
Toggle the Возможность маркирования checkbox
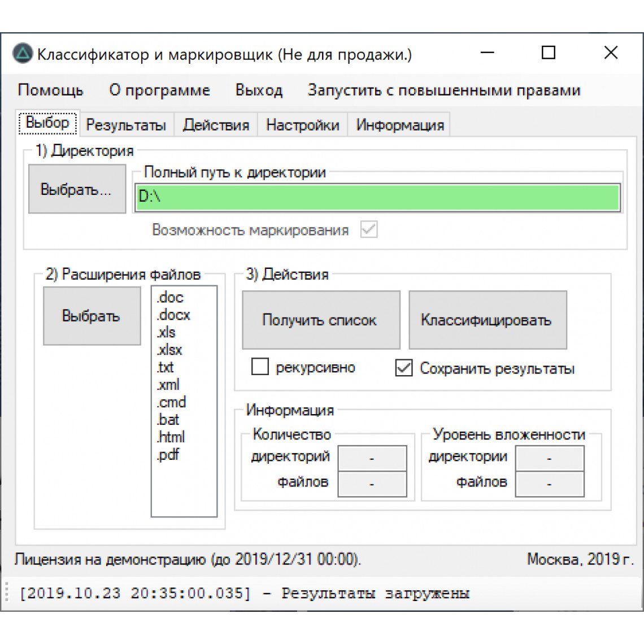(x=369, y=229)
